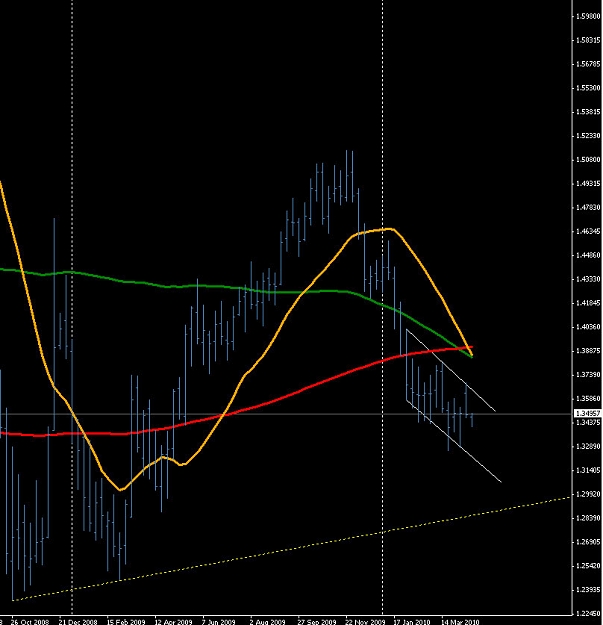The width and height of the screenshot is (603, 625).
Task: Select the 1.32890 price axis value
Action: (588, 446)
